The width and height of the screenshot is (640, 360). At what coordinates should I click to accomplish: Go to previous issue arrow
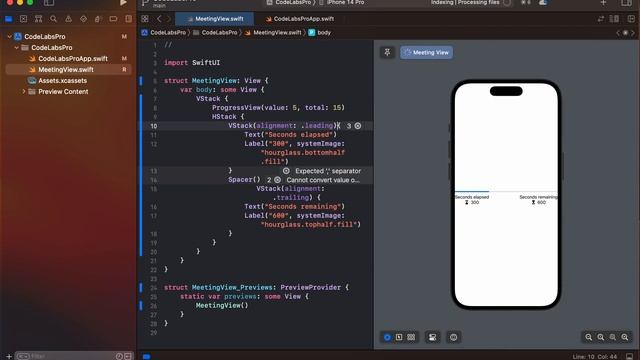point(618,32)
